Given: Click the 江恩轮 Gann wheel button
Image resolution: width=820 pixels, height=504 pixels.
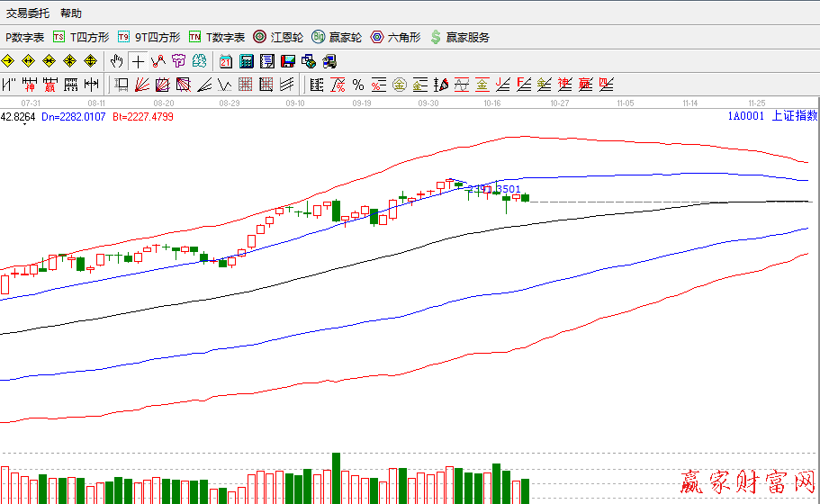Looking at the screenshot, I should [x=278, y=37].
